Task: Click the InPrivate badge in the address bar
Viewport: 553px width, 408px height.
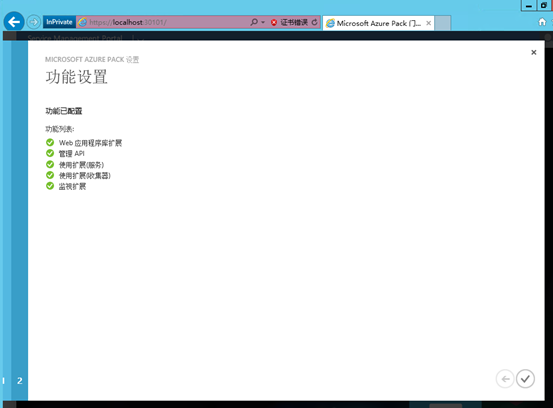Action: [x=59, y=22]
